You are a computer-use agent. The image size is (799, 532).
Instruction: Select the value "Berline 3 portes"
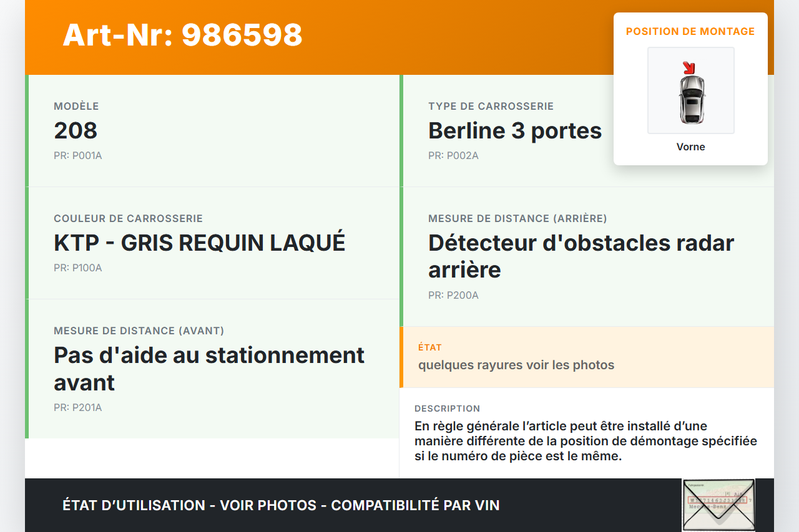pyautogui.click(x=515, y=130)
